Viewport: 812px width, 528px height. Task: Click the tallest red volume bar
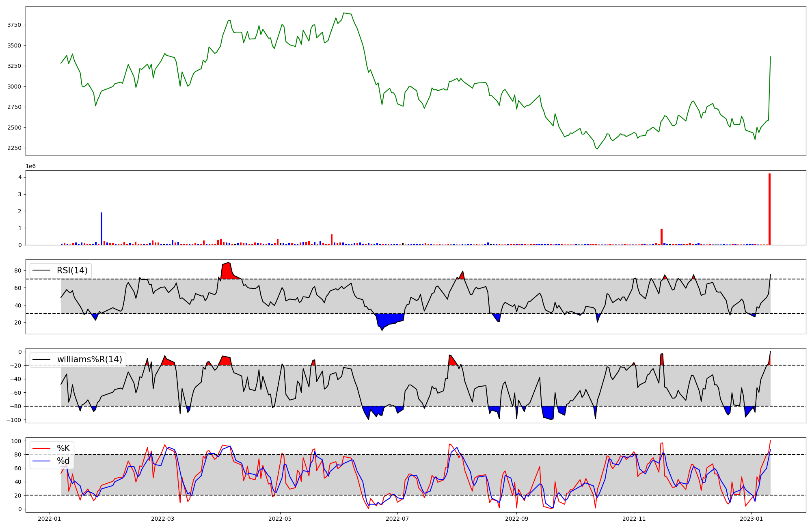pos(769,209)
